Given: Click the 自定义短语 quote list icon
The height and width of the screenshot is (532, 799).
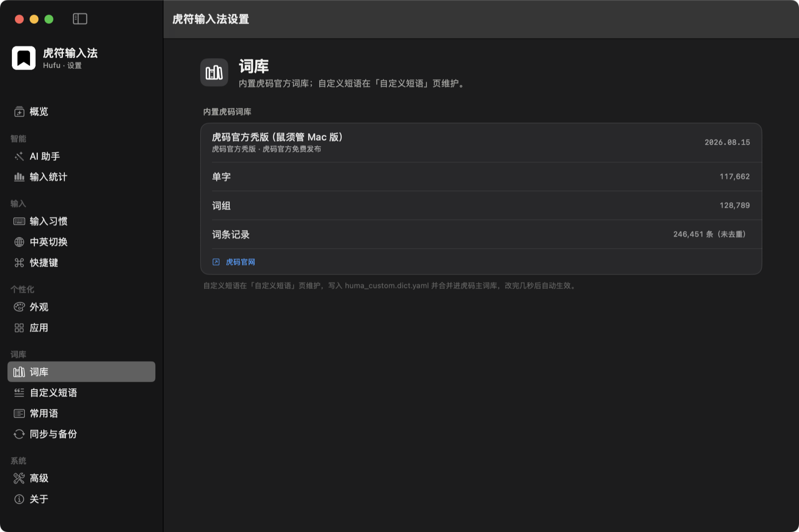Looking at the screenshot, I should pos(19,393).
